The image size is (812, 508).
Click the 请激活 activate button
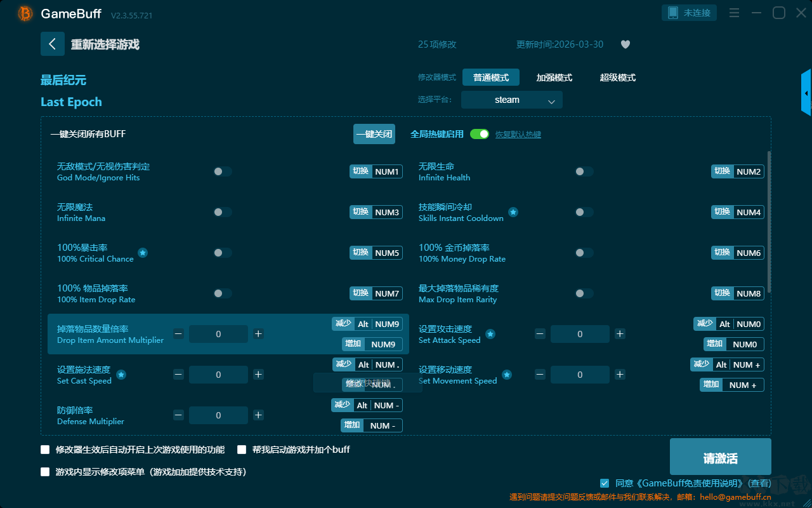click(x=721, y=457)
